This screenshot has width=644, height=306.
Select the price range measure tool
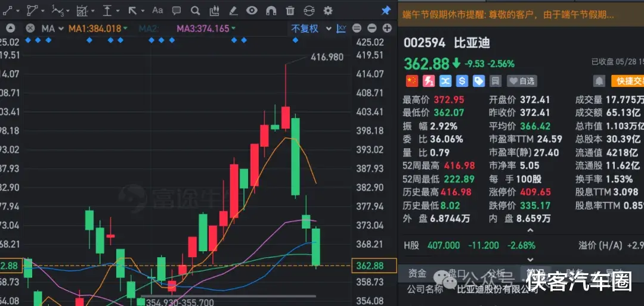[x=107, y=11]
